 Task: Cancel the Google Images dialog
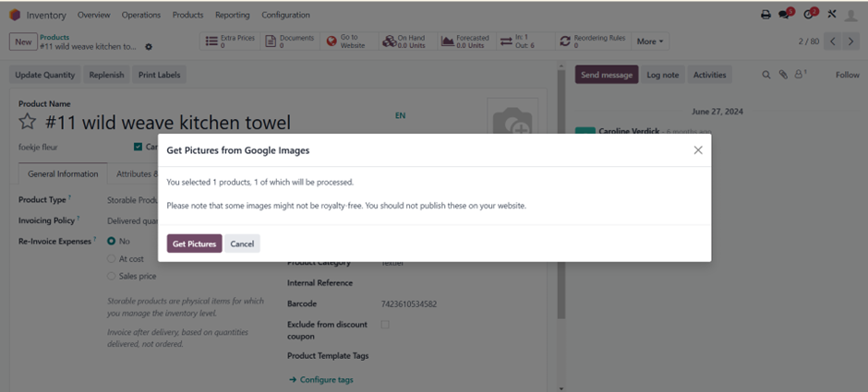point(242,244)
